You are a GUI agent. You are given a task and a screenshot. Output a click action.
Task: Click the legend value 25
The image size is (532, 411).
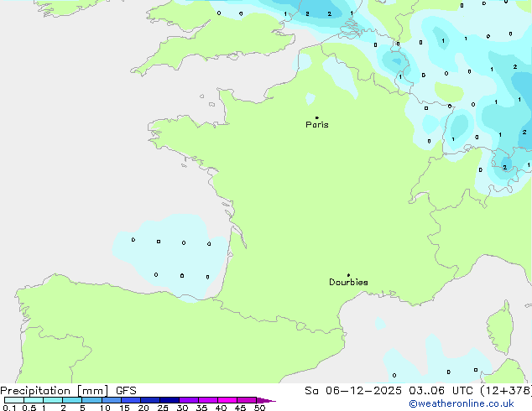tap(163, 408)
